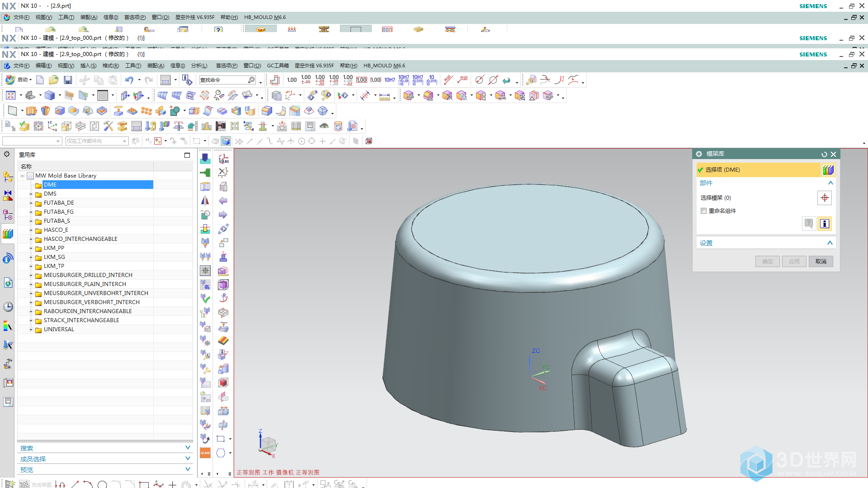Viewport: 868px width, 488px height.
Task: Click the mirror icon in vertical toolbar
Action: click(x=205, y=201)
